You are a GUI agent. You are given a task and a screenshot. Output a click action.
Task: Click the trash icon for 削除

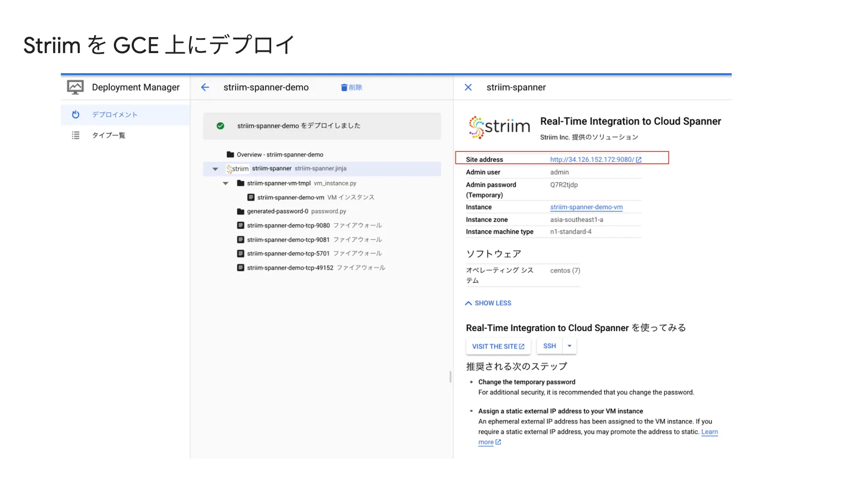[x=344, y=87]
